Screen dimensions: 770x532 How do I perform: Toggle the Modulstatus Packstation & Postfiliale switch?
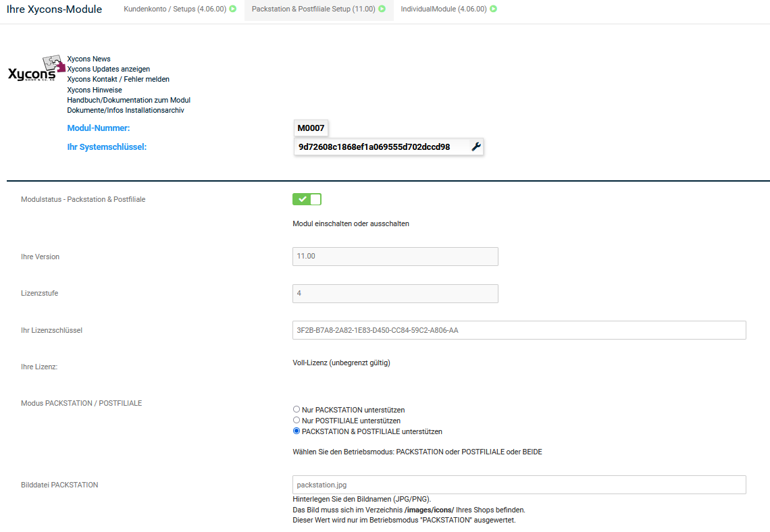[307, 199]
